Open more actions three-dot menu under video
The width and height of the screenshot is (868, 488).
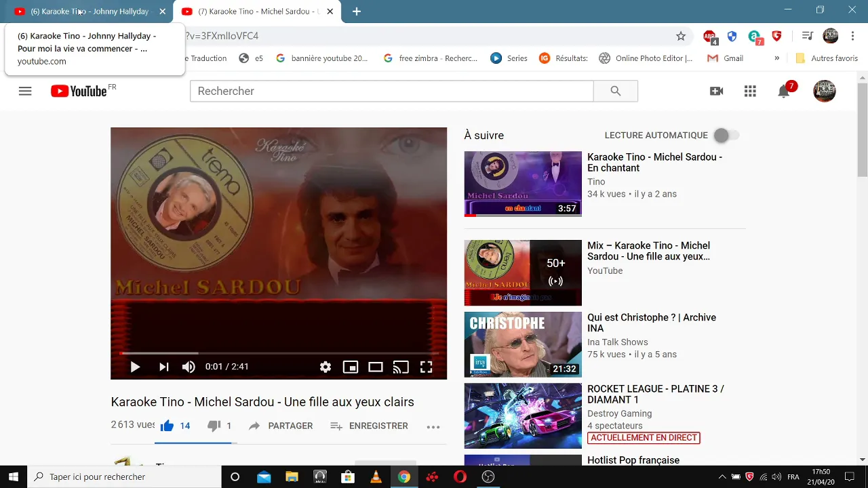point(433,426)
